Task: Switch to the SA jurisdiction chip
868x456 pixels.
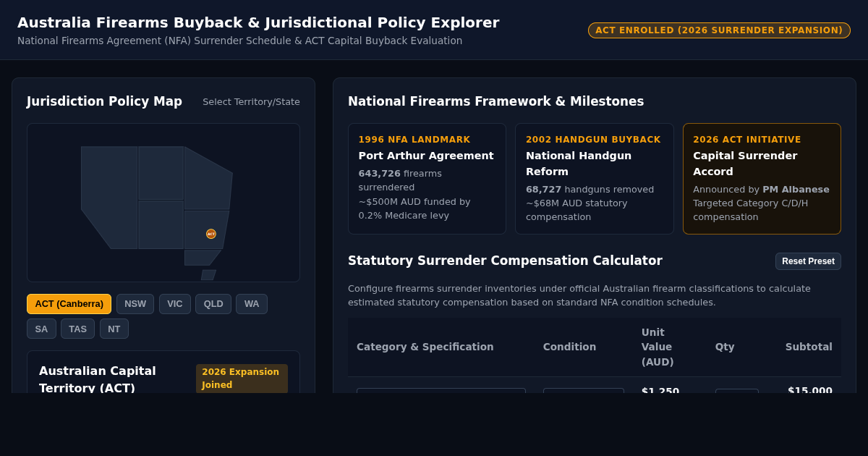Action: (x=41, y=329)
